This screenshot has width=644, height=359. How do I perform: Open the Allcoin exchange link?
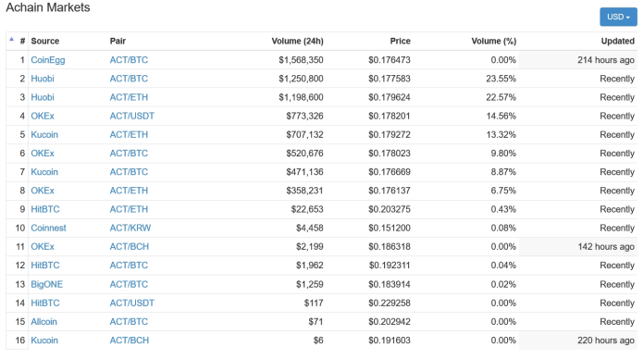pos(43,322)
